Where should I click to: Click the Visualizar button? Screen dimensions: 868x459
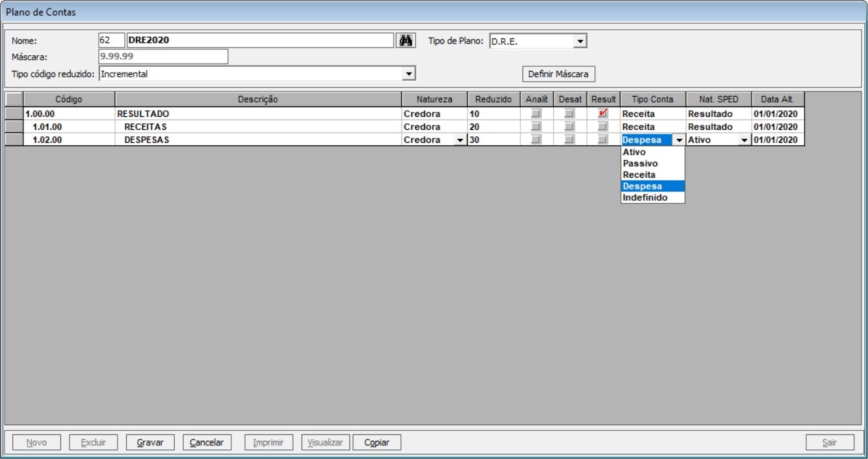[325, 443]
